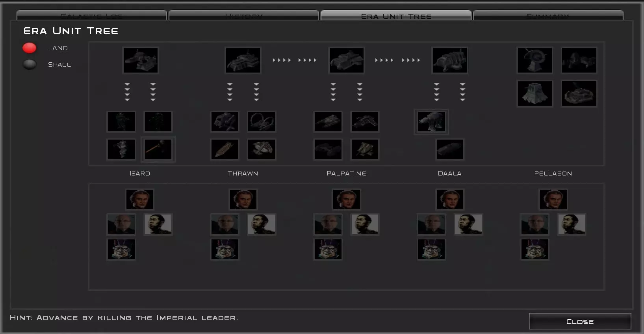Image resolution: width=644 pixels, height=334 pixels.
Task: Select Thrawn's upper-left walker cannon unit icon
Action: coord(225,121)
